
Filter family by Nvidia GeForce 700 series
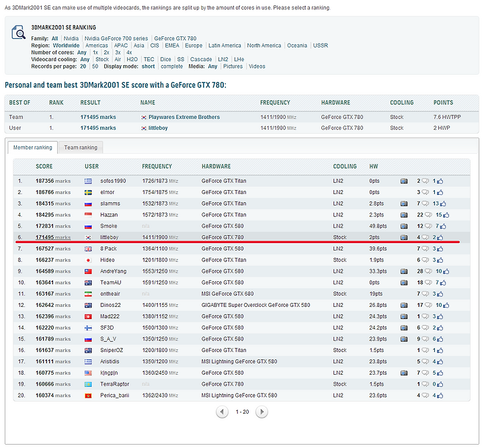116,38
